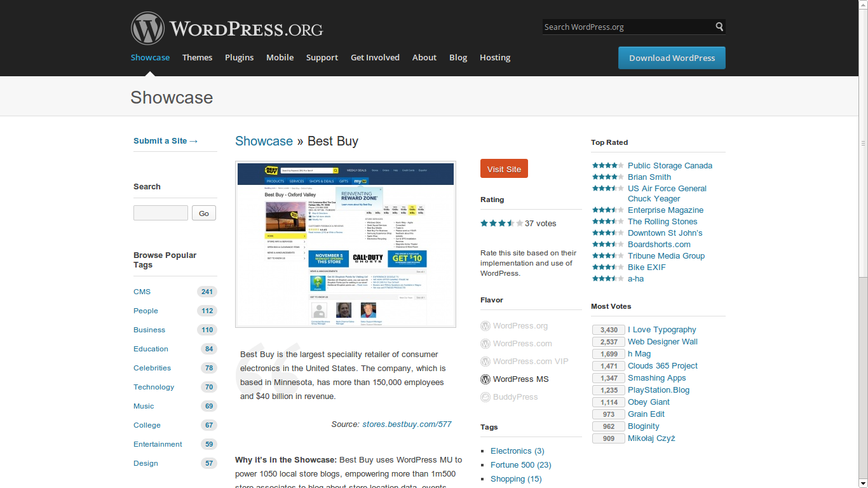
Task: Click star rating beside Bike EXIF
Action: (608, 267)
